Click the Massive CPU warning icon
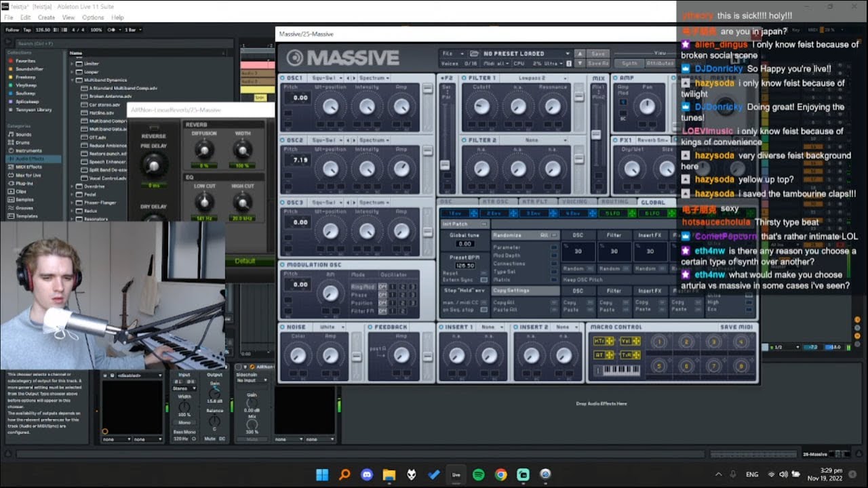This screenshot has height=488, width=868. pyautogui.click(x=569, y=63)
